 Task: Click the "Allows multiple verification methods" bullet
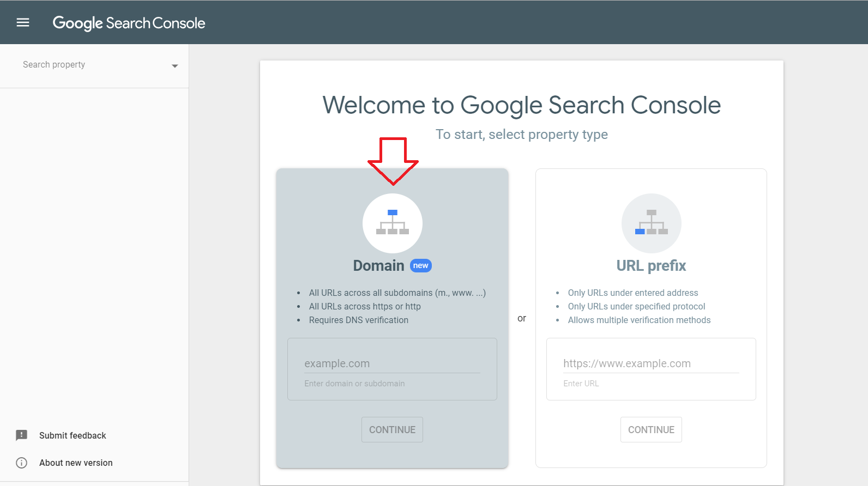pyautogui.click(x=639, y=320)
